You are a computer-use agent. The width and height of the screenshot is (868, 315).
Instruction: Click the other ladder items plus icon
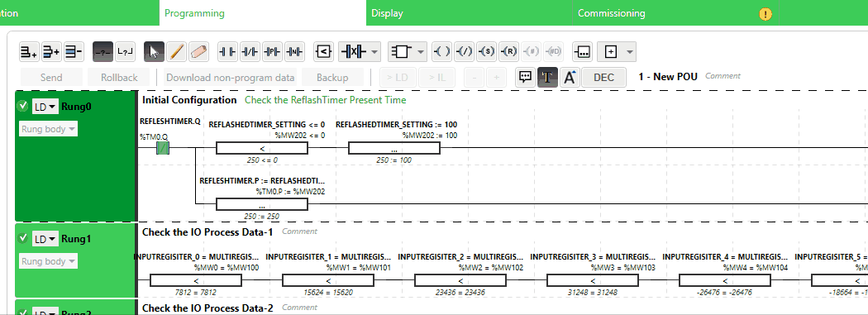[611, 52]
